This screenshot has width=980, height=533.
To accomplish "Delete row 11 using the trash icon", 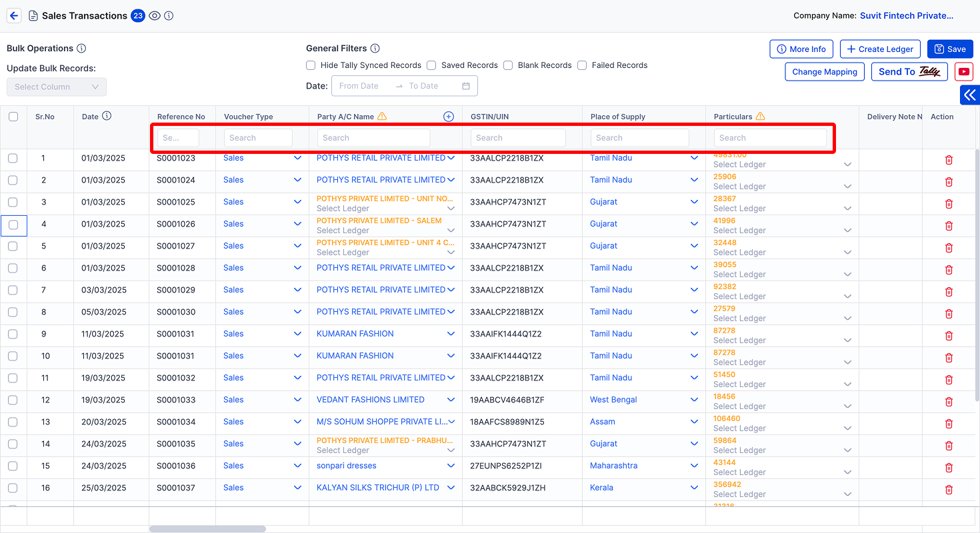I will click(949, 380).
